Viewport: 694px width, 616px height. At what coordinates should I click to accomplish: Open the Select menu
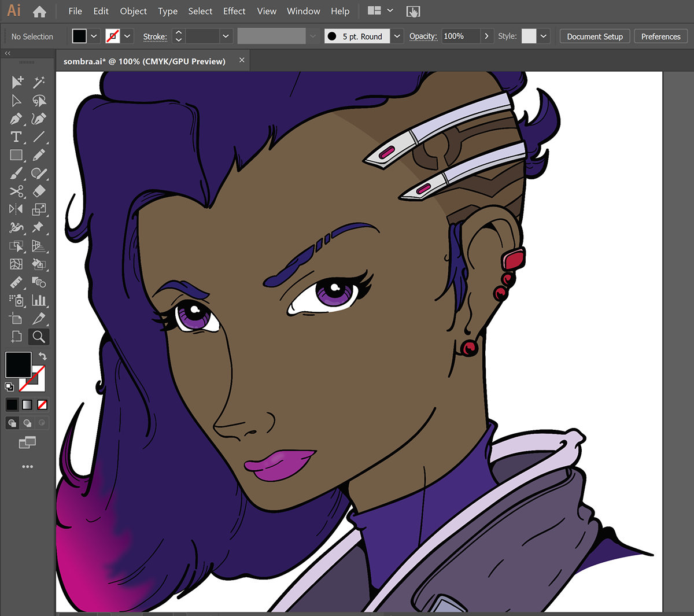pyautogui.click(x=200, y=11)
